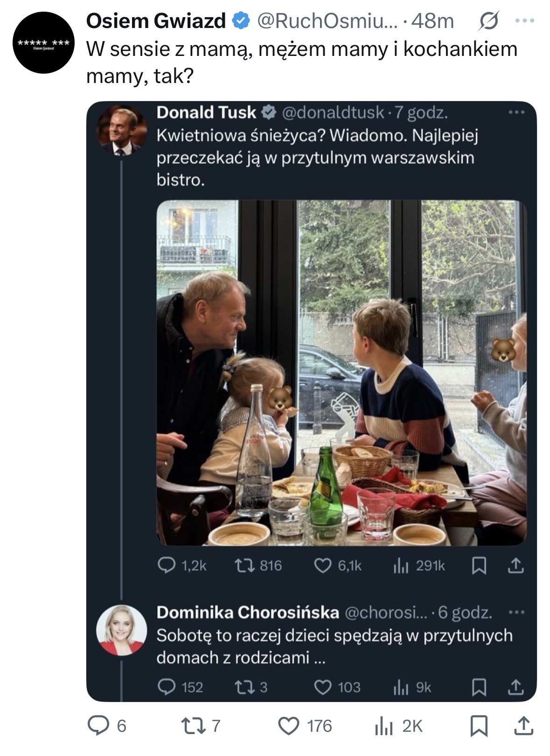Share the Osiem Gwiazd post
Image resolution: width=550 pixels, height=756 pixels.
pyautogui.click(x=523, y=726)
